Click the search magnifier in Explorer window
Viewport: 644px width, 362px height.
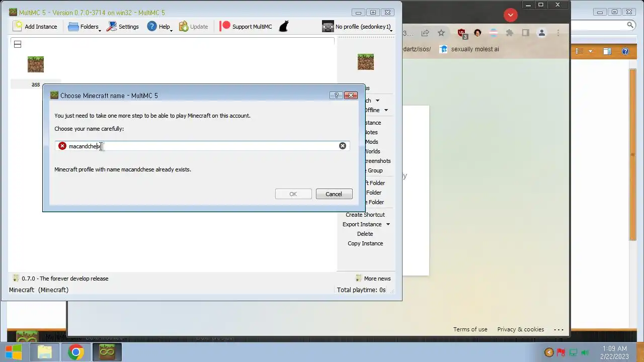tap(630, 25)
